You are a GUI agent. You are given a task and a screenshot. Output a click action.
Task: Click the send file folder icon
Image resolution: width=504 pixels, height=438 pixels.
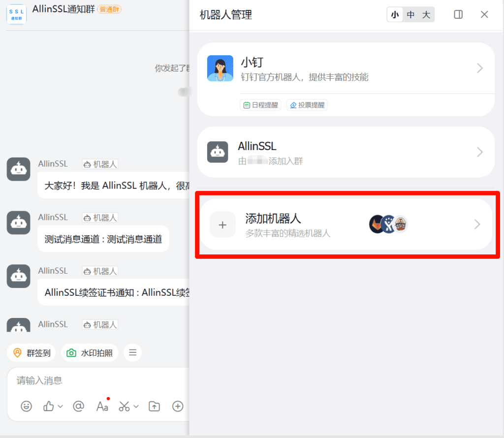[x=155, y=406]
